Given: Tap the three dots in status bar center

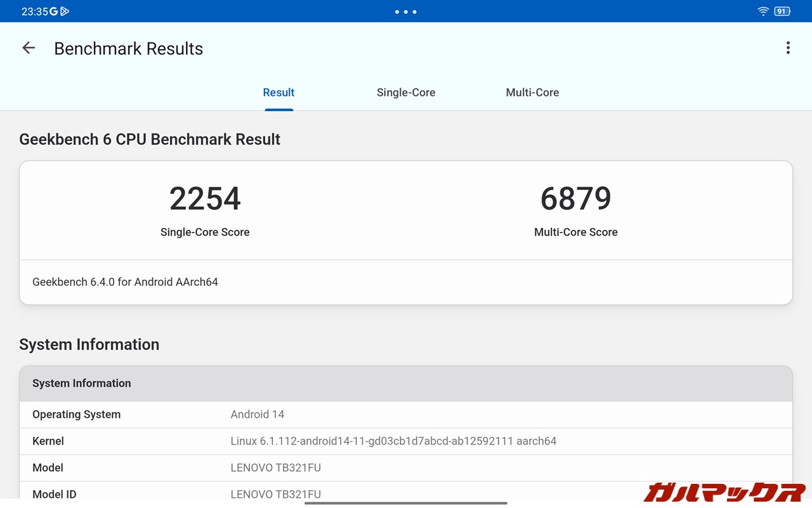Looking at the screenshot, I should (405, 11).
